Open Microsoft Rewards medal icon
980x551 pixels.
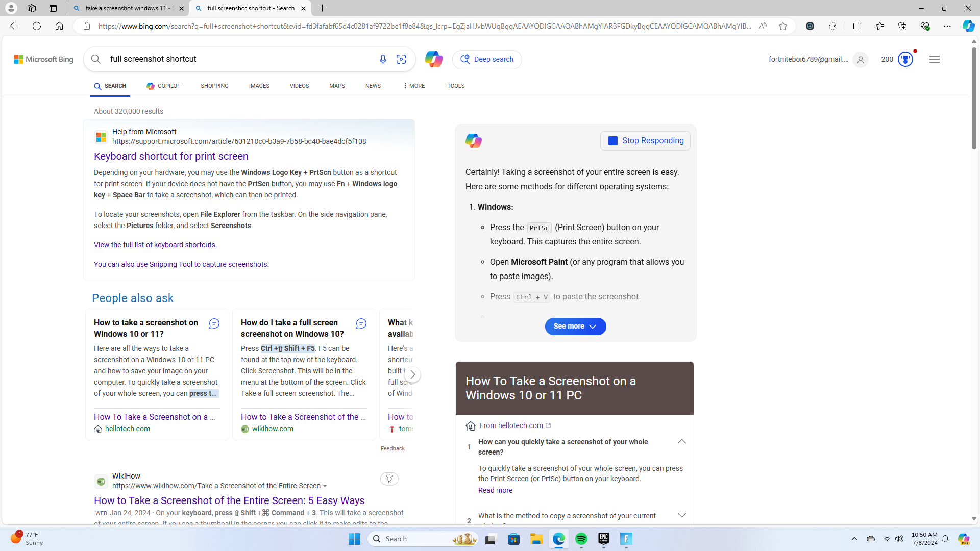(905, 59)
